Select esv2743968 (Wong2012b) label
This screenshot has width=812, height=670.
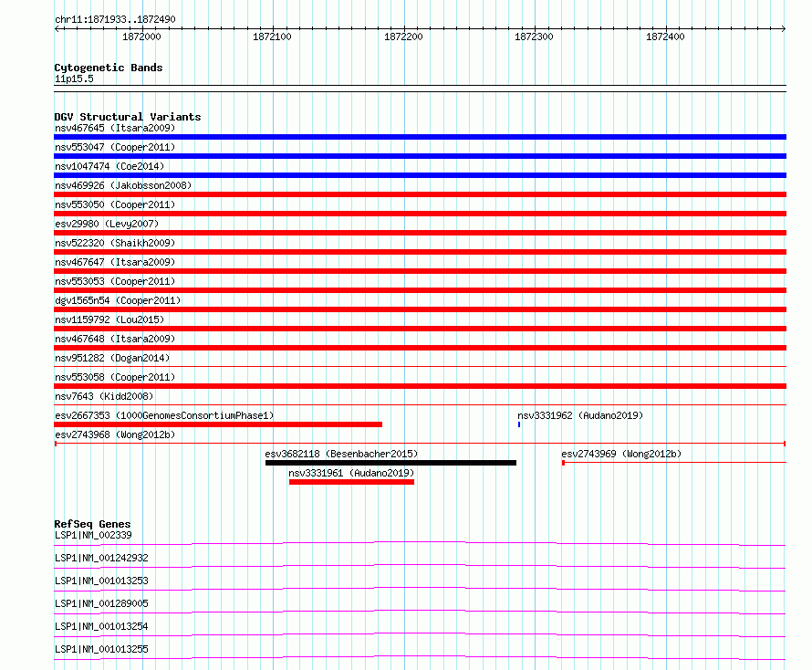pos(115,434)
